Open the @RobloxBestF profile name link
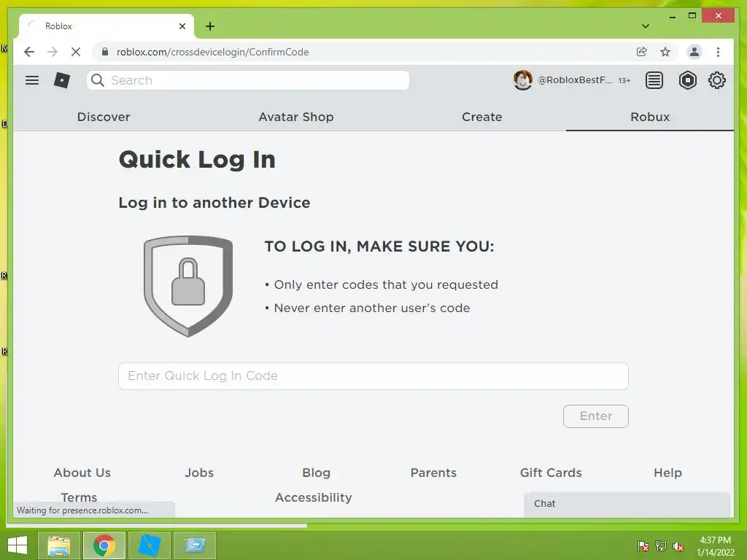Image resolution: width=747 pixels, height=560 pixels. [575, 80]
